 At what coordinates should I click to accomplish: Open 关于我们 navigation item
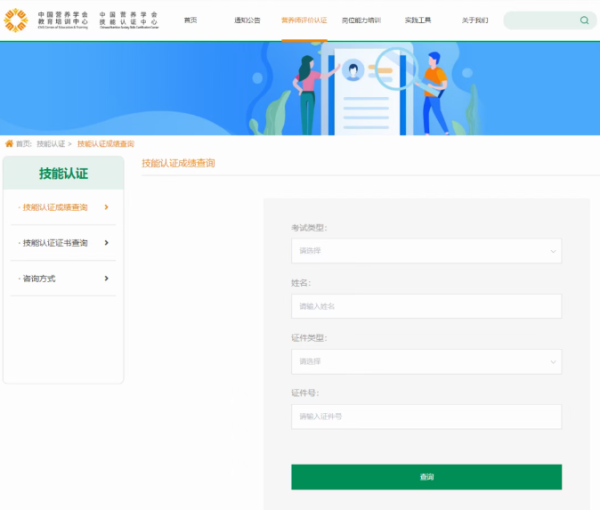click(x=474, y=20)
